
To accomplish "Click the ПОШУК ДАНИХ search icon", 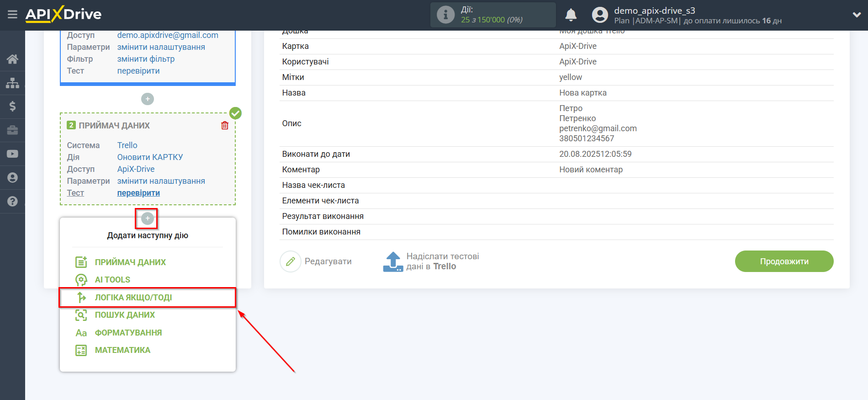I will coord(81,315).
